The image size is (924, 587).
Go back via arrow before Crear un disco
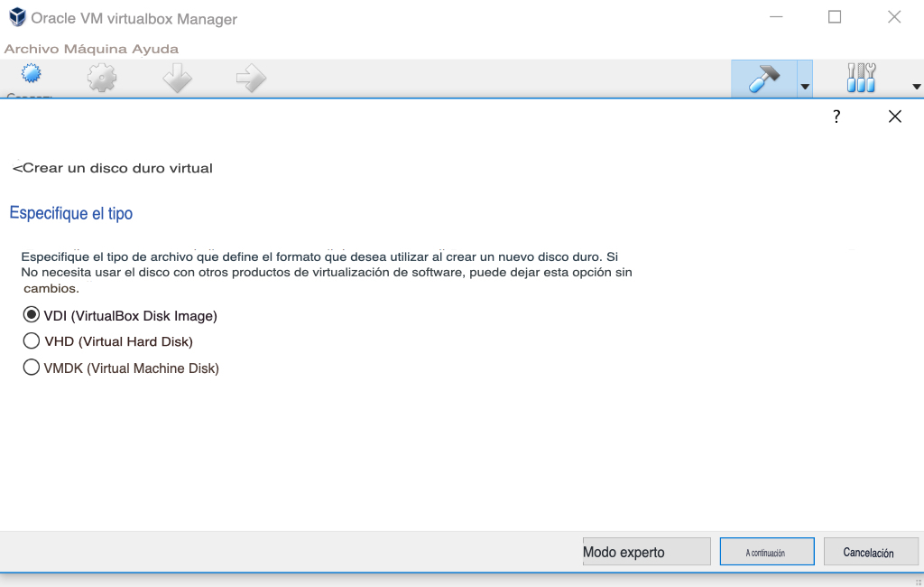(17, 169)
